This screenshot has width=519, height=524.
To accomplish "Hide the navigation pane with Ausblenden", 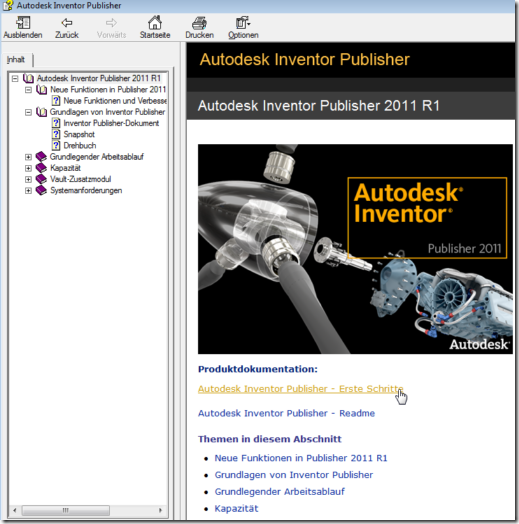I will click(x=23, y=28).
